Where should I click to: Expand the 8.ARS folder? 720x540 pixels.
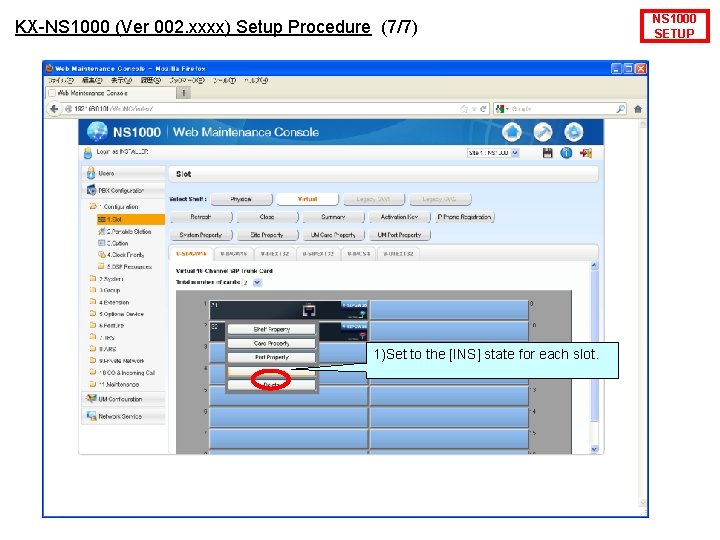(93, 349)
